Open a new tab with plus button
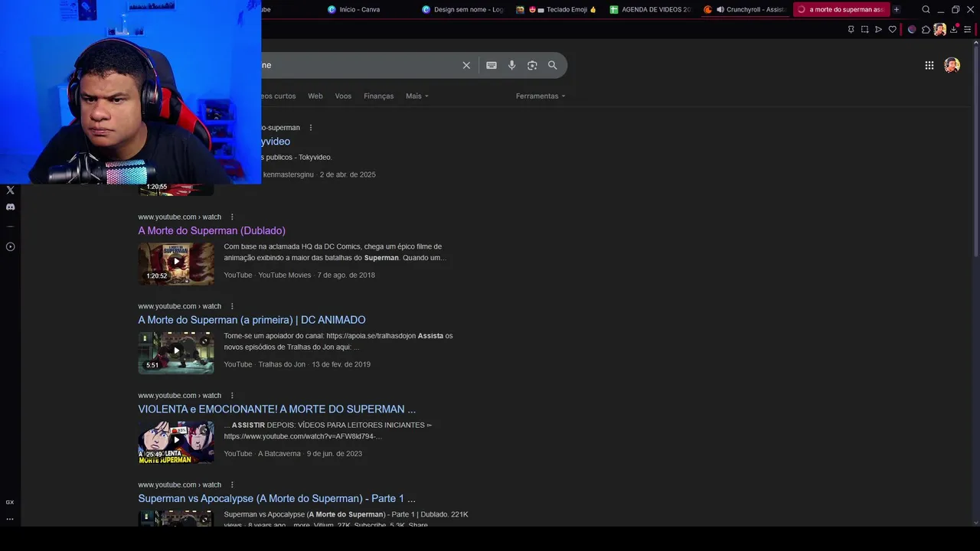 coord(897,10)
